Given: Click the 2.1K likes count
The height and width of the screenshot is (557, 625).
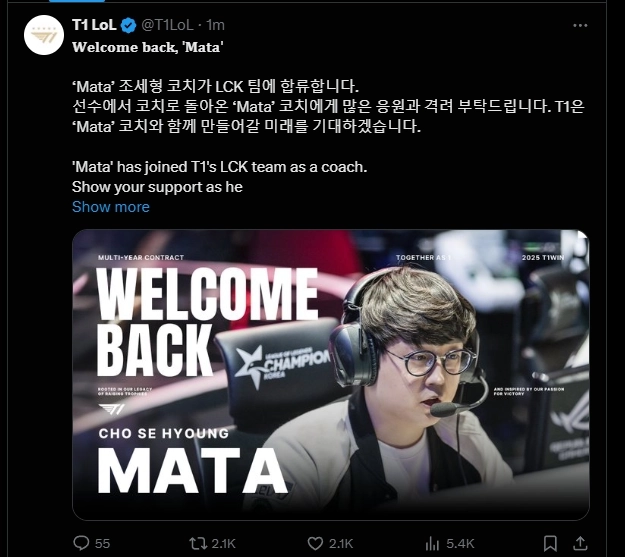Looking at the screenshot, I should click(341, 543).
